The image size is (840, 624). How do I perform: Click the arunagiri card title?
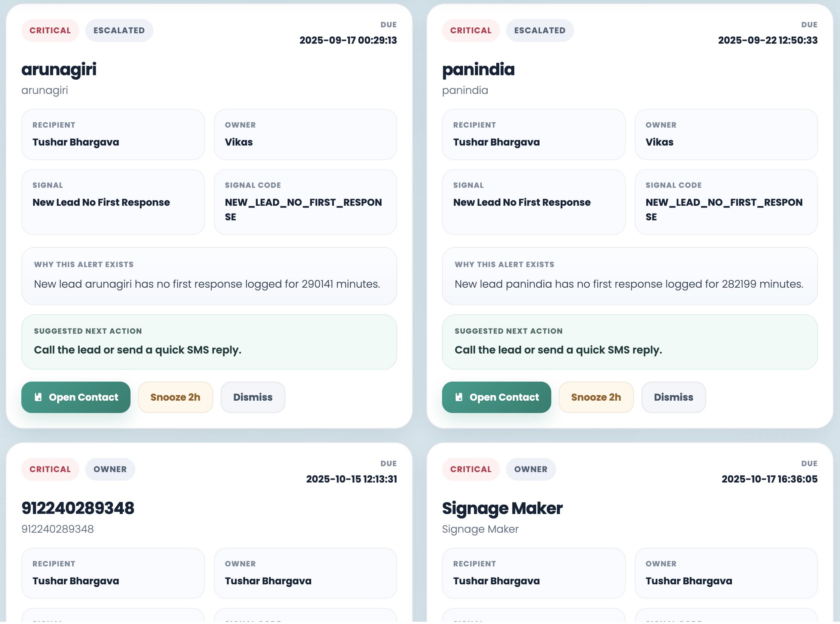pyautogui.click(x=59, y=70)
